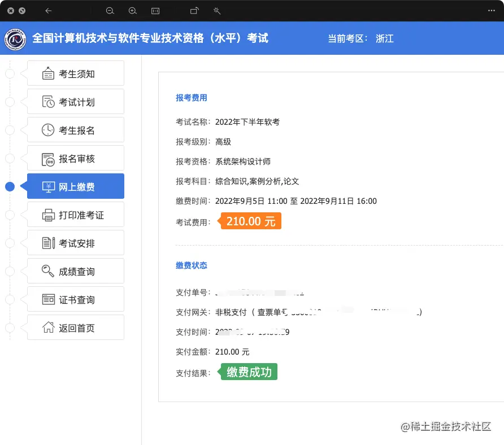
Task: Click the green 缴费成功 status badge
Action: [248, 372]
